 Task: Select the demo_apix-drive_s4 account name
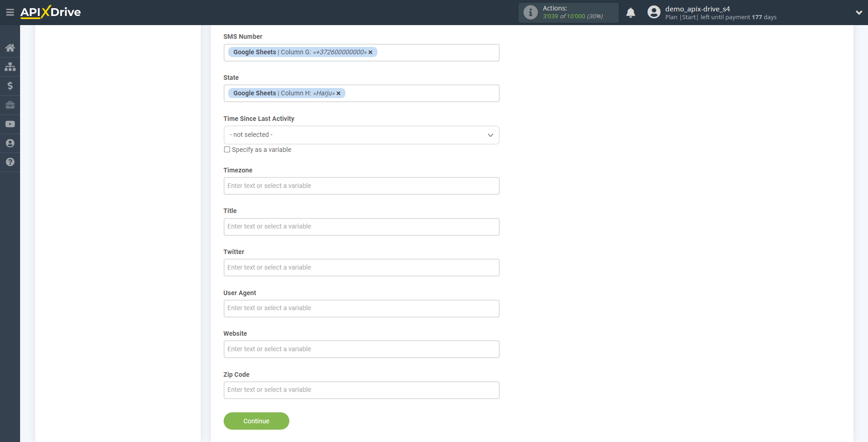click(x=697, y=9)
